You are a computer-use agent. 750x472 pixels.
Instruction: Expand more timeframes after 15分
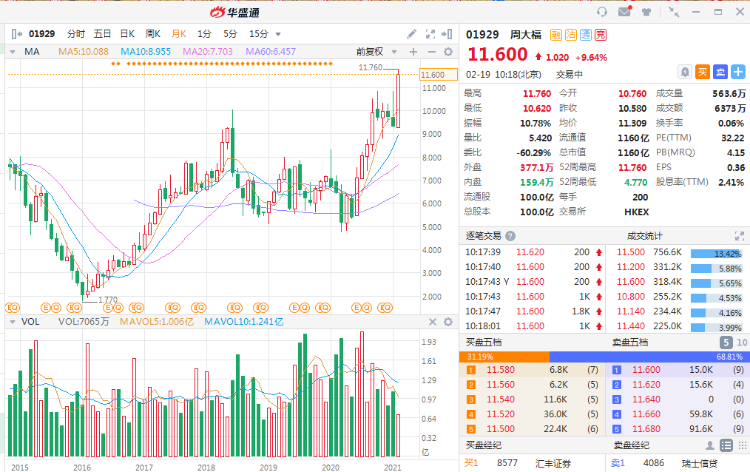[x=277, y=33]
